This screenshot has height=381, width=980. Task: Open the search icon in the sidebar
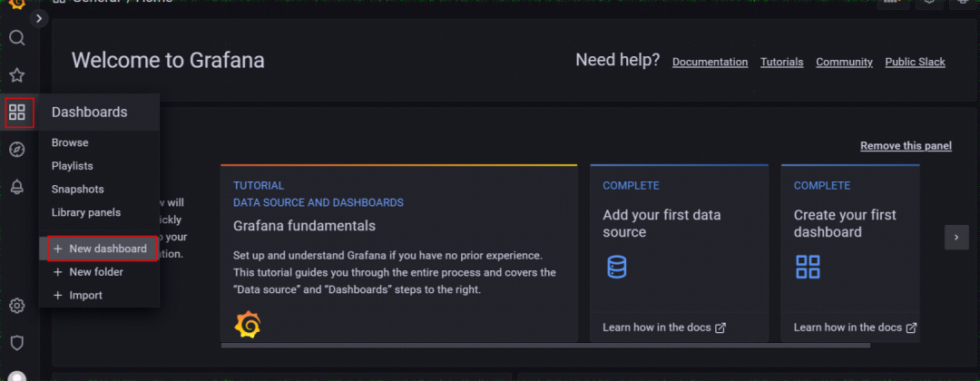(17, 38)
